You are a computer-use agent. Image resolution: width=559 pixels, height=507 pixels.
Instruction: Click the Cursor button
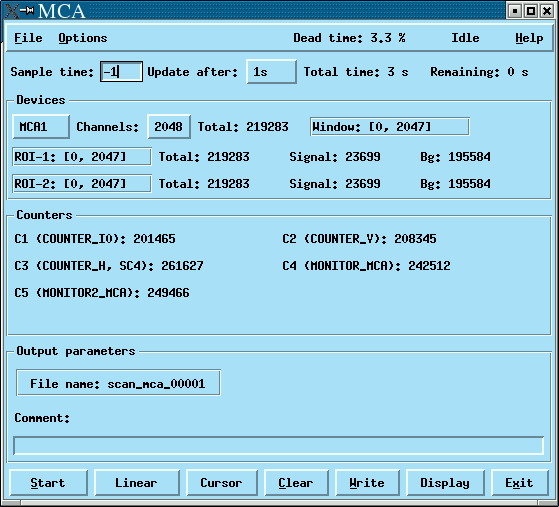222,483
